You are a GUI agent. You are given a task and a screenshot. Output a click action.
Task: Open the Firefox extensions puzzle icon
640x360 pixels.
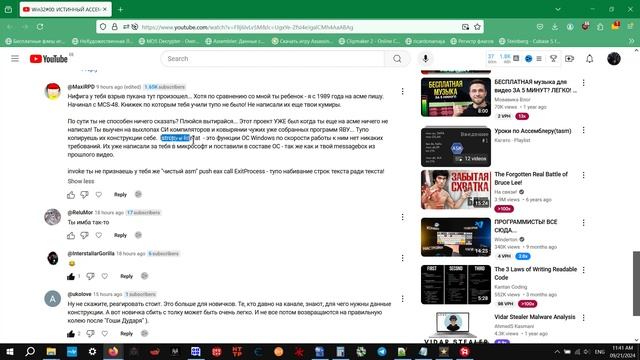coord(600,27)
